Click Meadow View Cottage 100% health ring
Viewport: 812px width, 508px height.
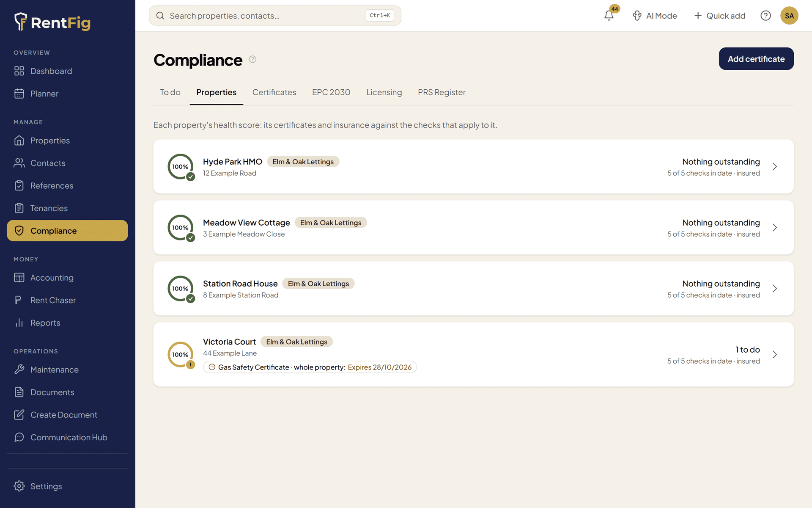point(181,228)
